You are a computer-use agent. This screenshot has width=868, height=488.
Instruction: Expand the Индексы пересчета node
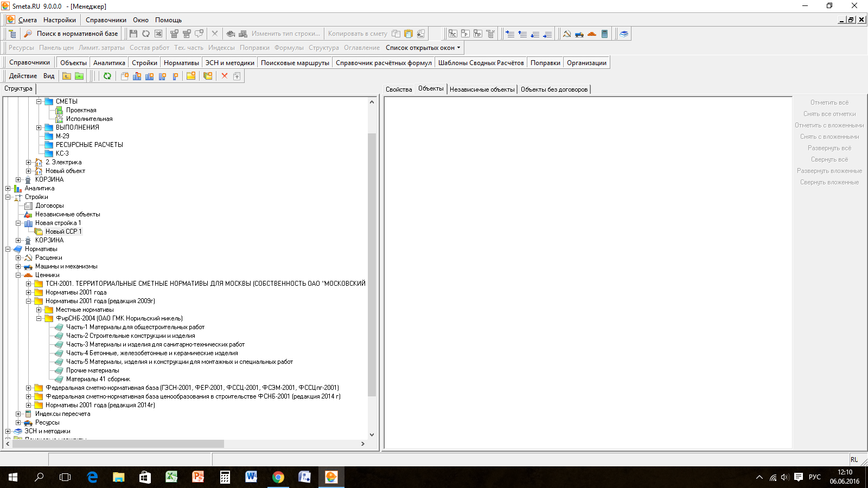point(18,414)
